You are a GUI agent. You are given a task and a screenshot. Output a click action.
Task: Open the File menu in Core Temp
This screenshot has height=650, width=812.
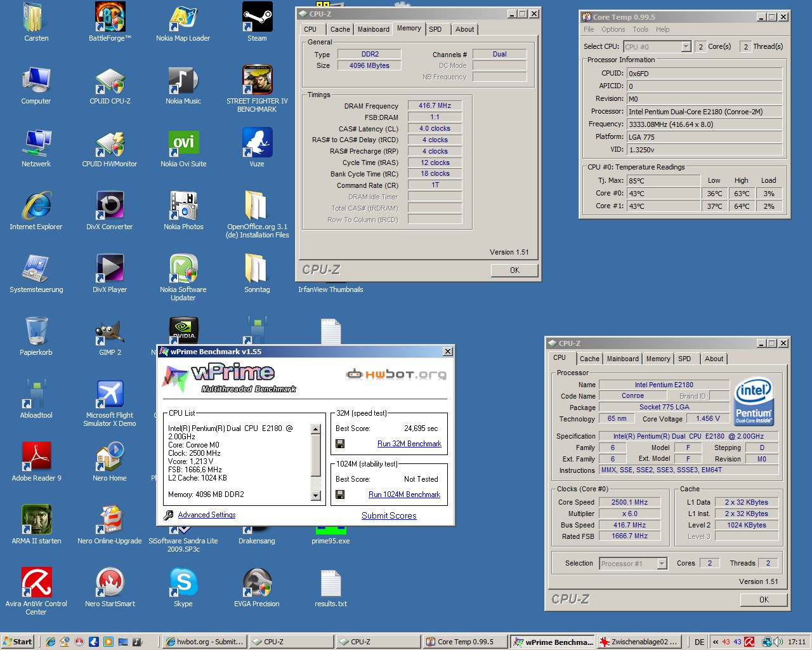589,29
